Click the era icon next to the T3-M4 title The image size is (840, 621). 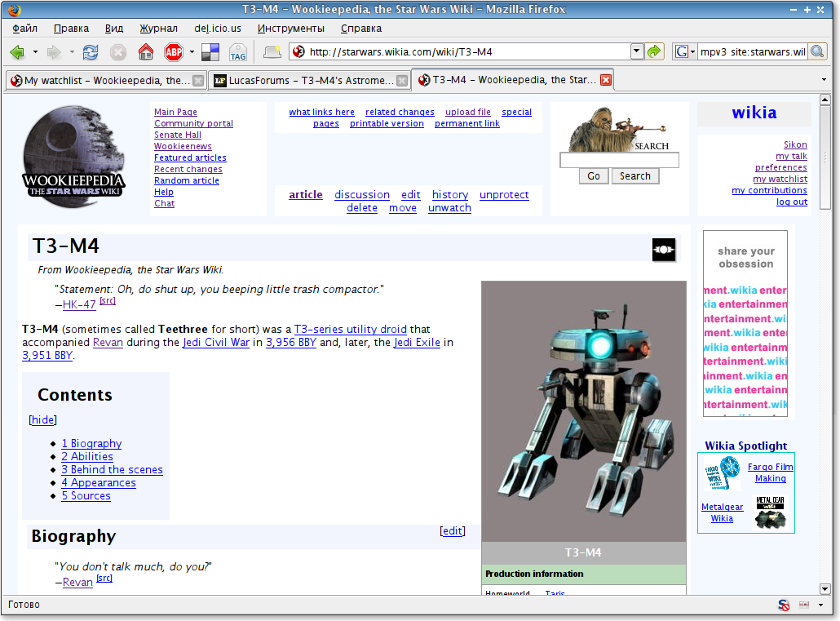[663, 250]
